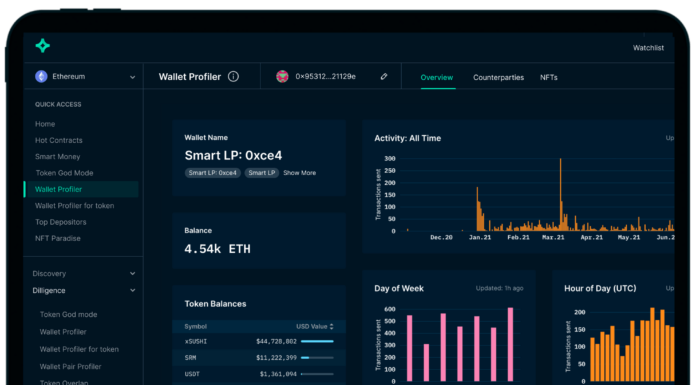Click the Smart LP: 0xce4 tag
Viewport: 696px width, 385px height.
213,173
